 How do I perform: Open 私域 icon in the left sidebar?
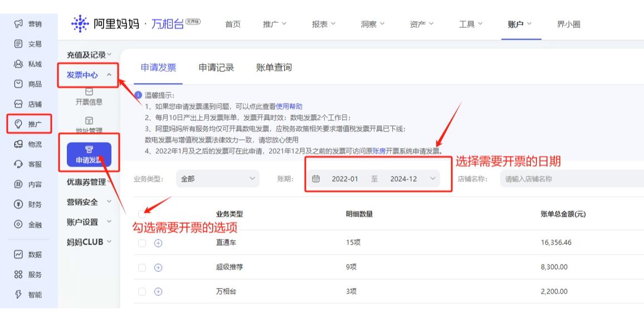18,64
